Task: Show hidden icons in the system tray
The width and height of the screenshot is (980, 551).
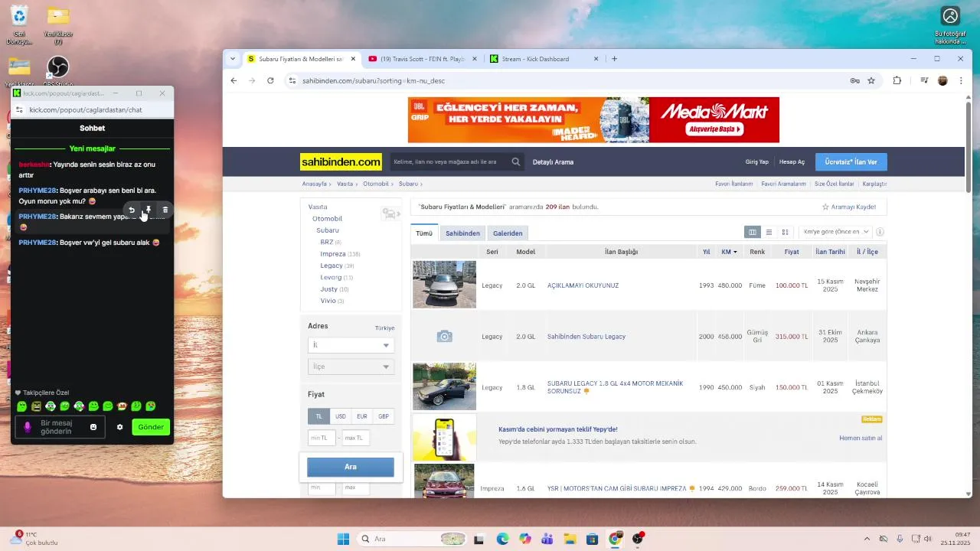Action: pos(867,539)
